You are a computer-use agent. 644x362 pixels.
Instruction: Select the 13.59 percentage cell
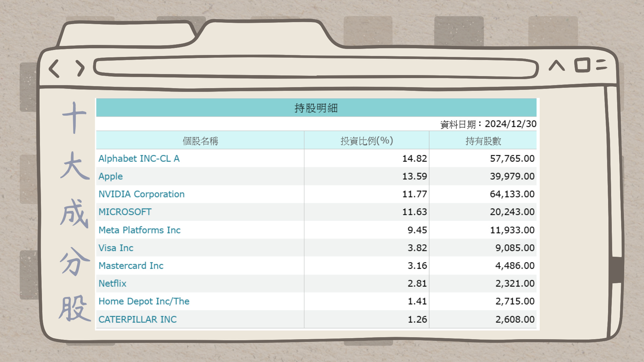tap(367, 176)
